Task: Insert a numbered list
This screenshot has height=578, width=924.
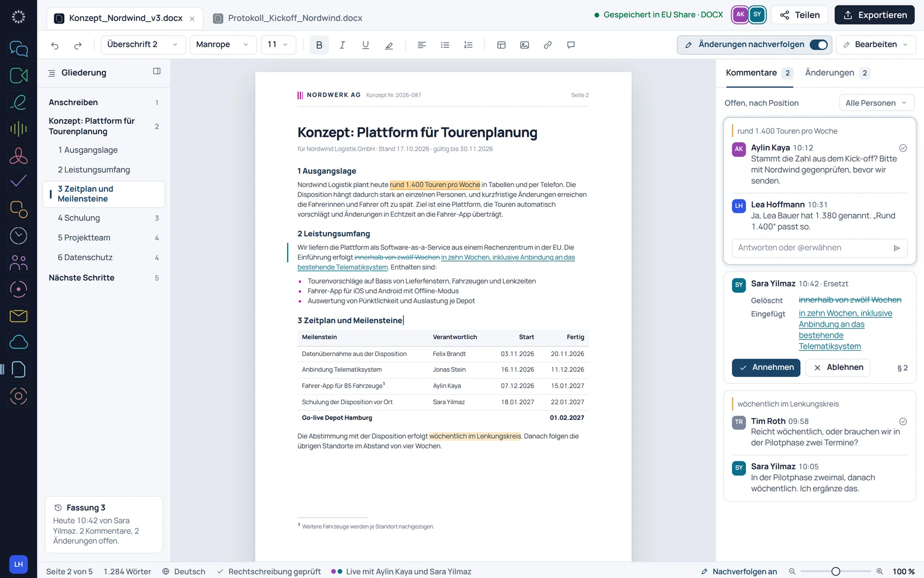Action: pyautogui.click(x=468, y=45)
